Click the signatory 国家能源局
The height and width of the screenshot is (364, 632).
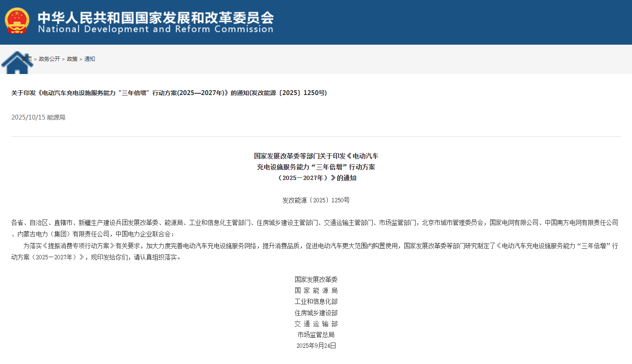316,290
